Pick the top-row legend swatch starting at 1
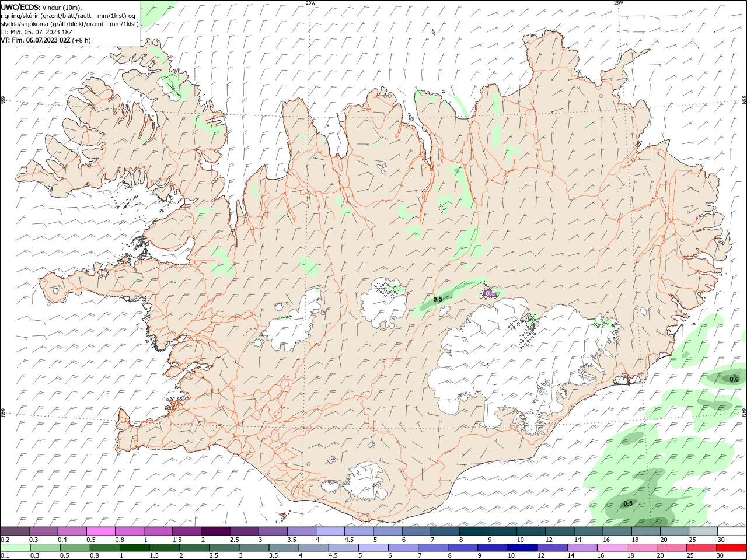 coord(158,531)
